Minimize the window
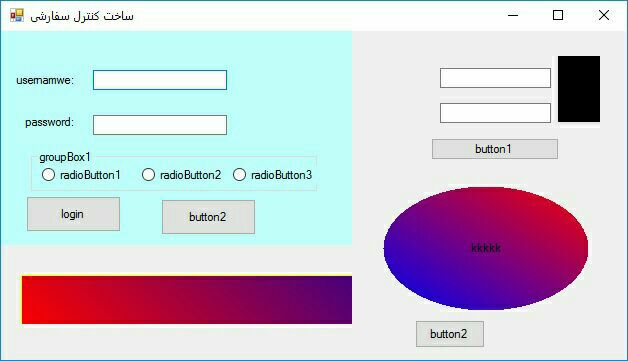Viewport: 628px width, 361px height. pyautogui.click(x=513, y=15)
